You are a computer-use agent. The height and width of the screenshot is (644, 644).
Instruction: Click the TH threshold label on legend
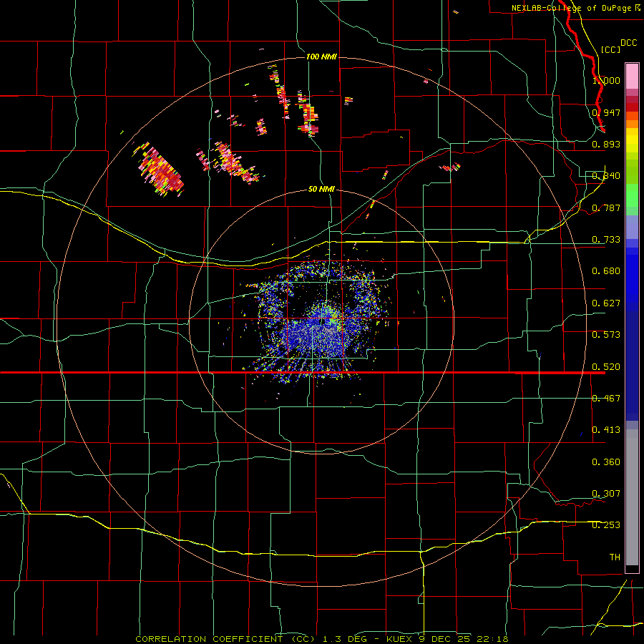pos(615,557)
